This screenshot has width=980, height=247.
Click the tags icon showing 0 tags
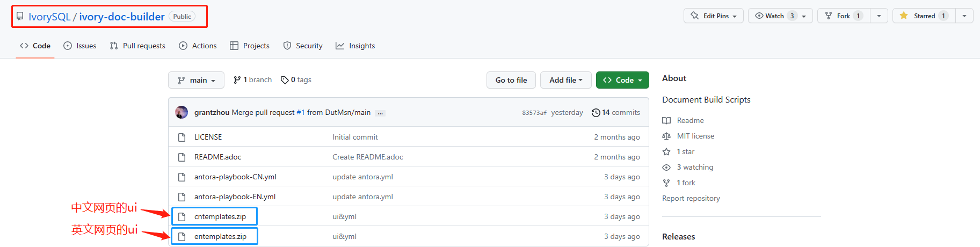tap(285, 80)
